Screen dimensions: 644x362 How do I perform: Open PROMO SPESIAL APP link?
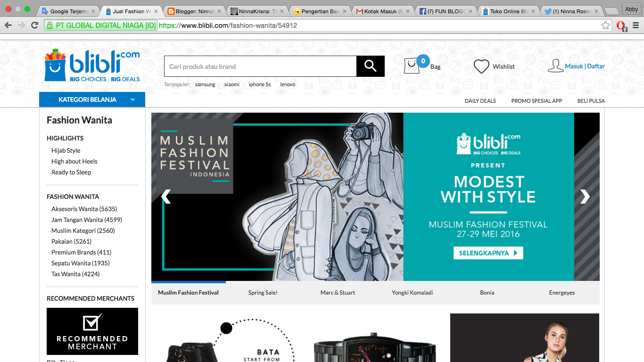(537, 101)
